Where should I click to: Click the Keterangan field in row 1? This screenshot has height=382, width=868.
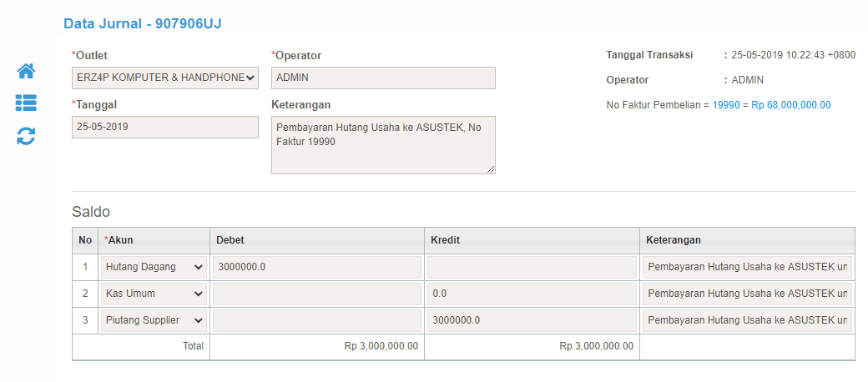pyautogui.click(x=747, y=267)
